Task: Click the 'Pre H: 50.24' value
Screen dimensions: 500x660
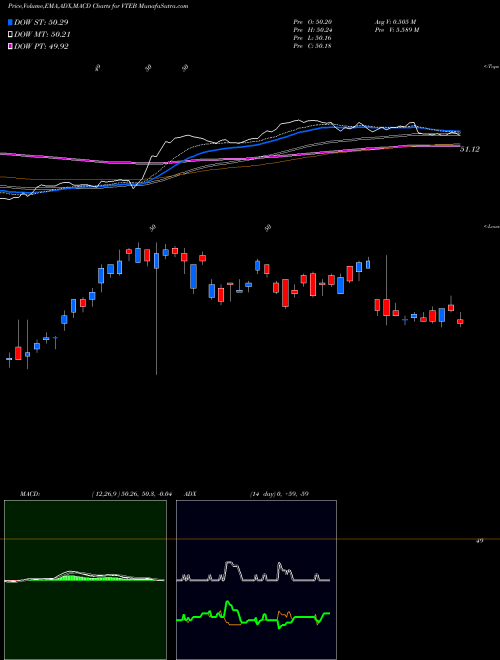Action: [313, 30]
